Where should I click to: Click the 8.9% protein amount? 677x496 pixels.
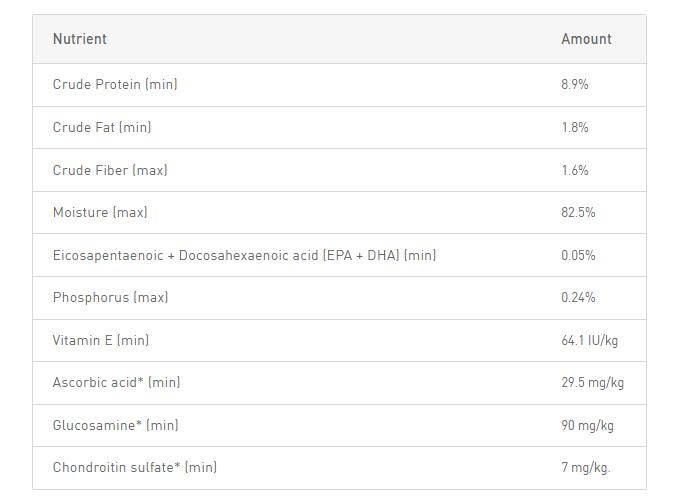[575, 84]
